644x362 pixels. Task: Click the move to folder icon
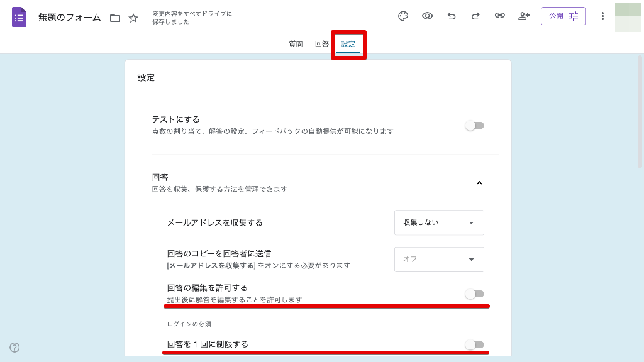coord(115,18)
